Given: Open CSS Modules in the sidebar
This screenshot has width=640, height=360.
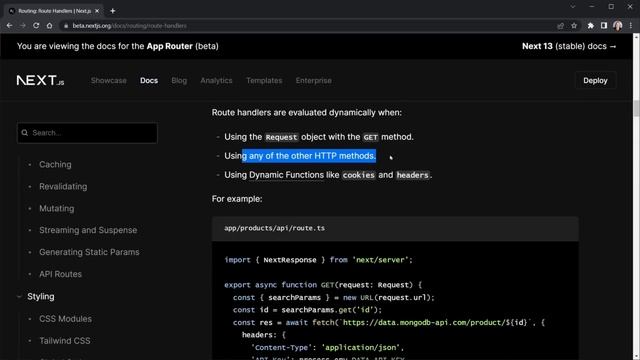Looking at the screenshot, I should tap(65, 319).
